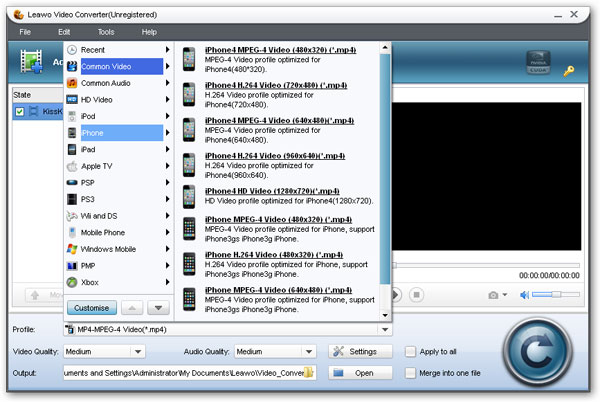Viewport: 600px width, 402px height.
Task: Click the Windows Mobile flag icon
Action: 72,249
